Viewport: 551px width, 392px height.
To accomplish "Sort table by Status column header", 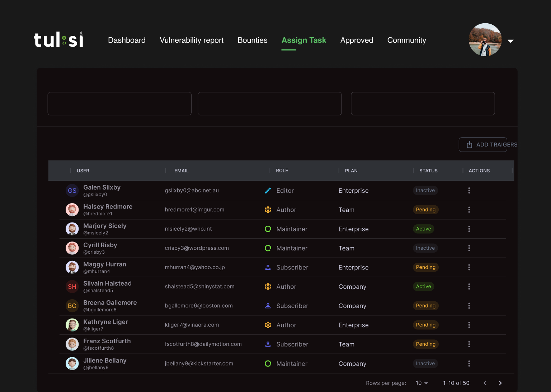I will tap(428, 171).
